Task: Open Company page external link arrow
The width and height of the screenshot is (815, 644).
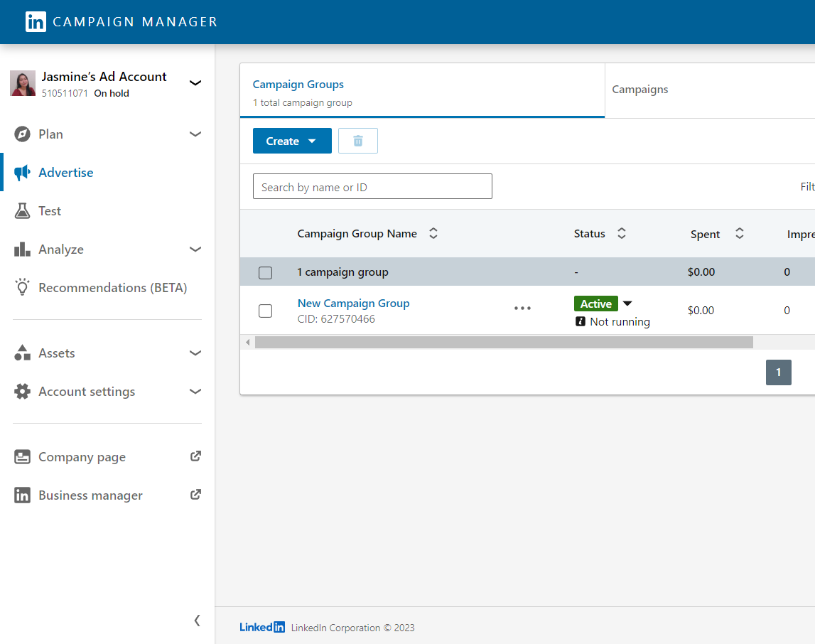Action: point(195,456)
